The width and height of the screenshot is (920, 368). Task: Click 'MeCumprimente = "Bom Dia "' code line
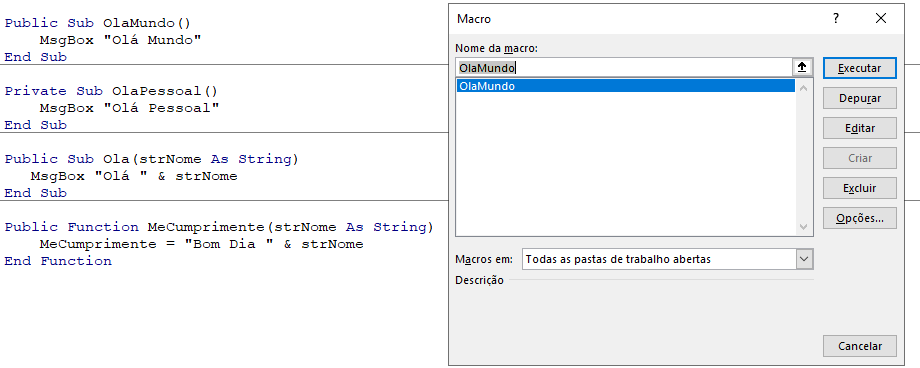pyautogui.click(x=201, y=244)
